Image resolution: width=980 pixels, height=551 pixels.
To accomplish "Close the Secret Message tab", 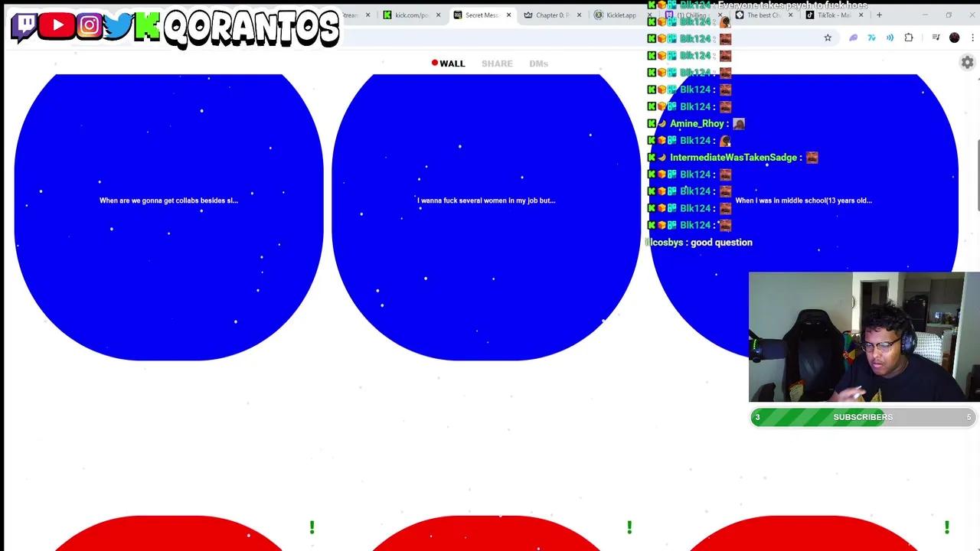I will click(508, 15).
